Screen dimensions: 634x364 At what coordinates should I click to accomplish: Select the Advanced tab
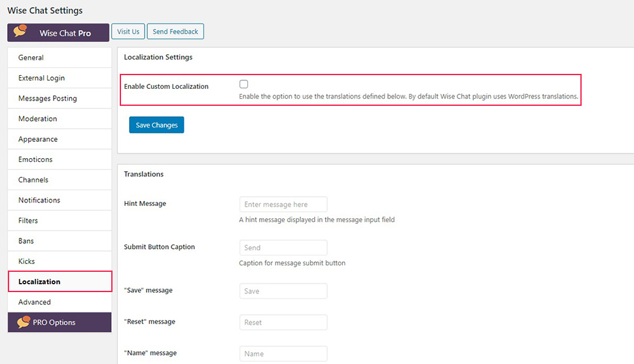60,302
